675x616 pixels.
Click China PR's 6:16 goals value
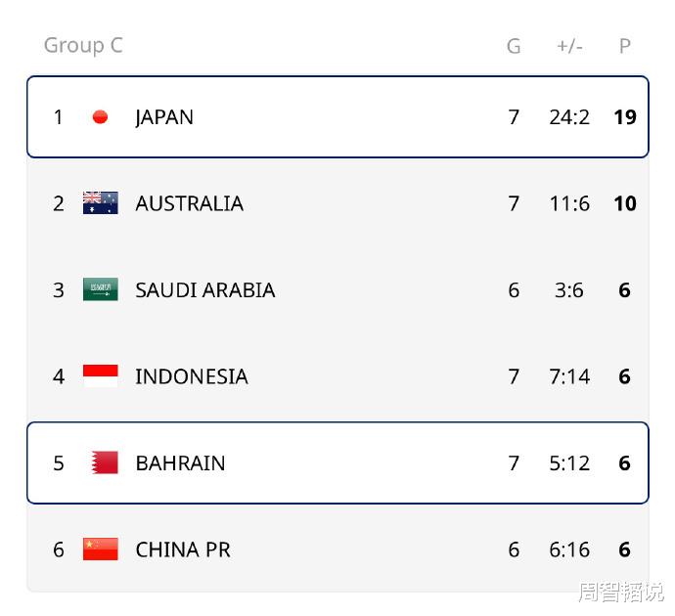pyautogui.click(x=569, y=550)
